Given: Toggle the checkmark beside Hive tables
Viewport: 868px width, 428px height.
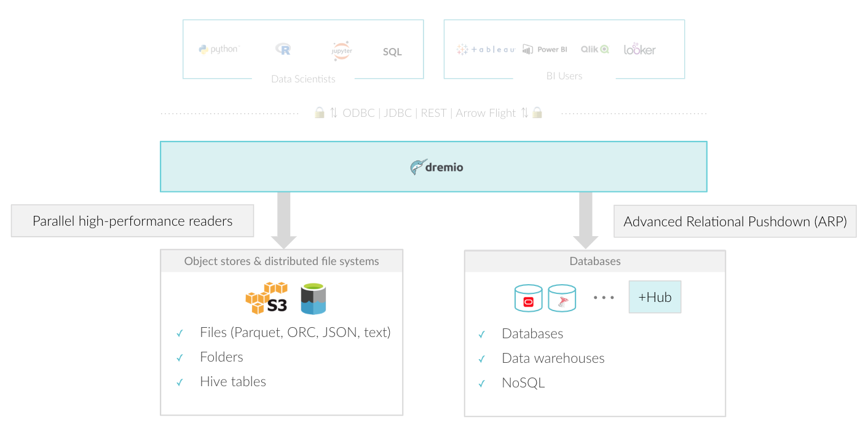Looking at the screenshot, I should click(180, 382).
